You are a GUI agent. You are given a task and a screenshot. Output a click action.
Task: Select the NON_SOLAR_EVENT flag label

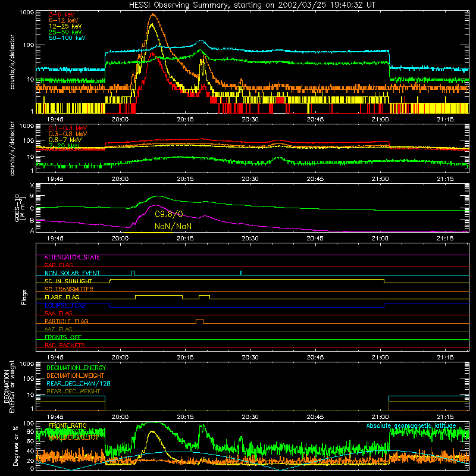[x=72, y=273]
